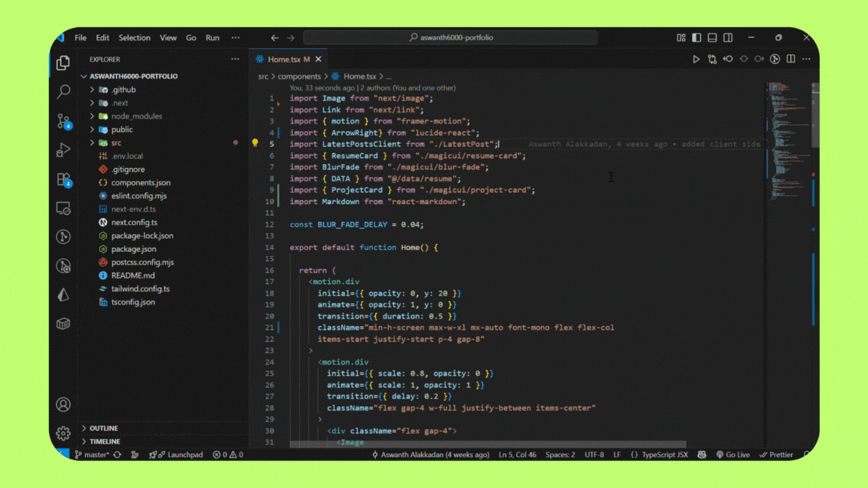
Task: Click TypeScript JSX language mode in status bar
Action: pyautogui.click(x=659, y=455)
